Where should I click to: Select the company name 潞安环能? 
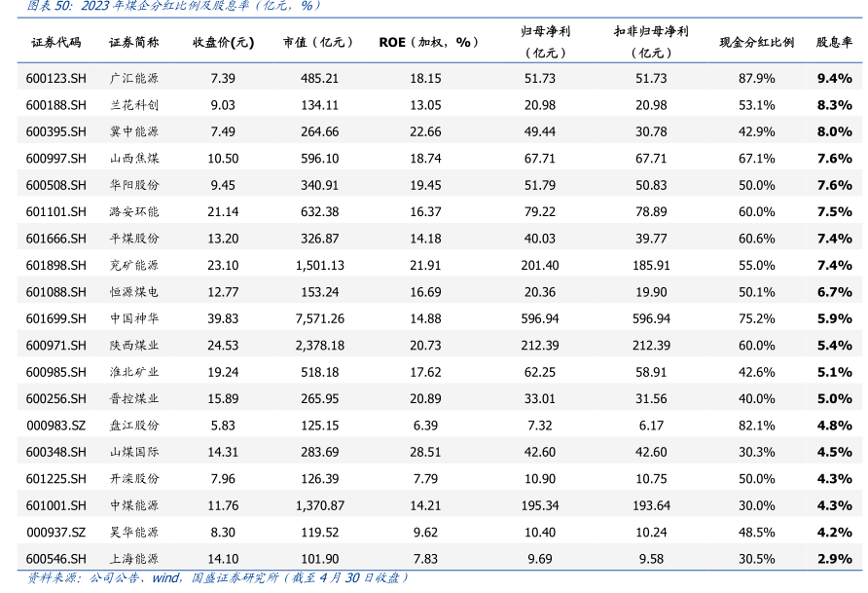click(x=134, y=212)
